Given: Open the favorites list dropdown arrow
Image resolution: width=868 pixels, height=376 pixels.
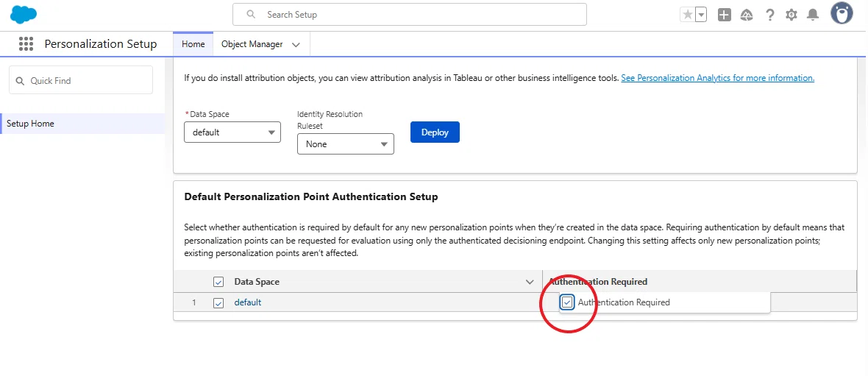Looking at the screenshot, I should point(701,15).
